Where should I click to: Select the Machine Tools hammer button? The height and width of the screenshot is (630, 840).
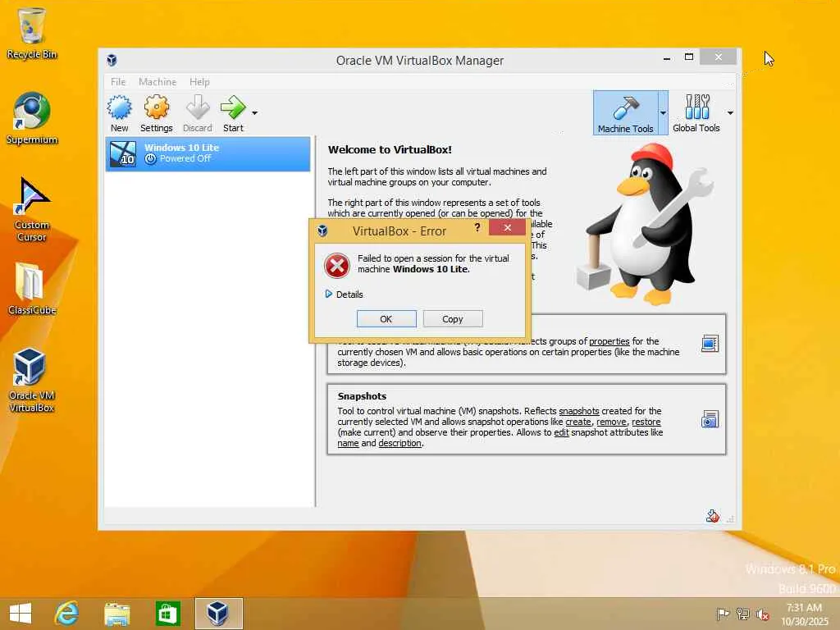625,113
